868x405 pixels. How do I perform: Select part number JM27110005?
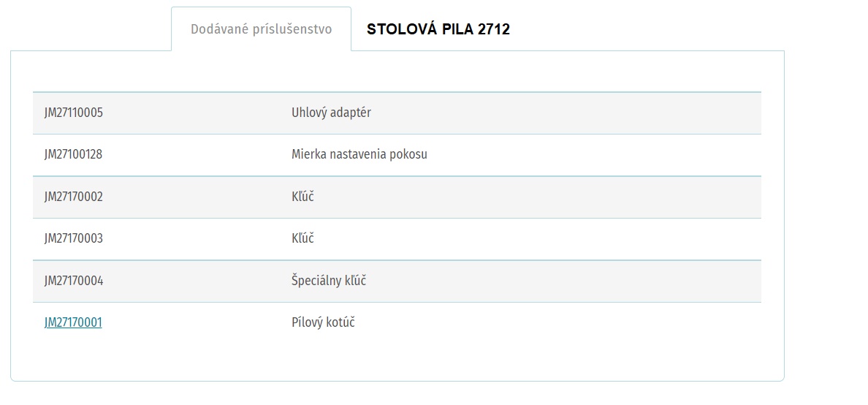click(74, 113)
